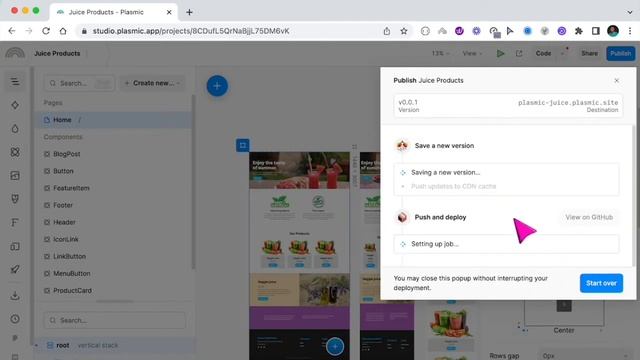The width and height of the screenshot is (640, 360).
Task: Click View on GitHub link
Action: pos(589,217)
